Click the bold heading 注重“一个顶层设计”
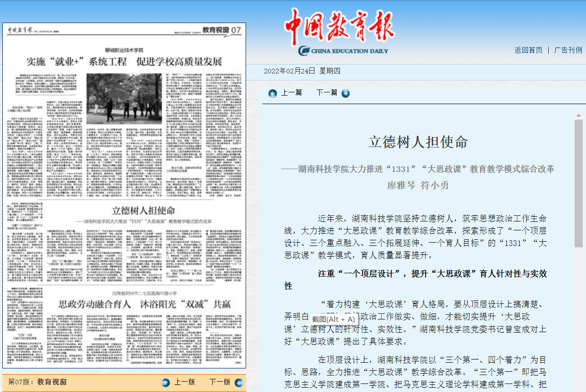 pos(415,280)
